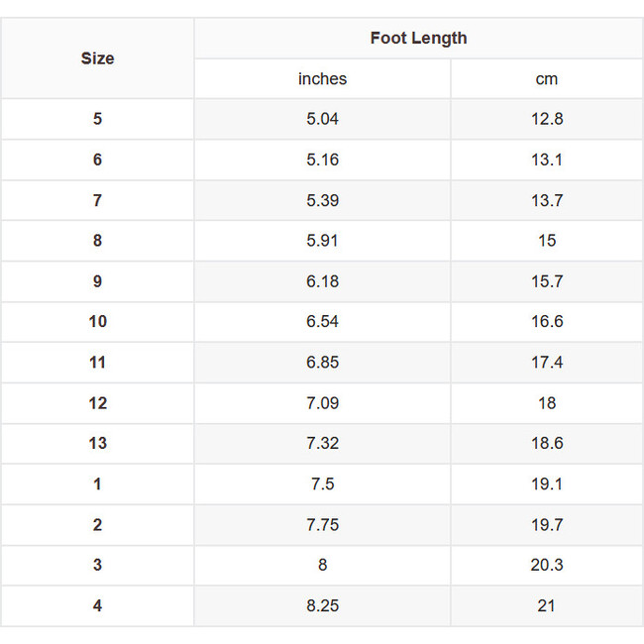Screen dimensions: 644x644
Task: Select the 20.3 cm cell
Action: (x=546, y=565)
